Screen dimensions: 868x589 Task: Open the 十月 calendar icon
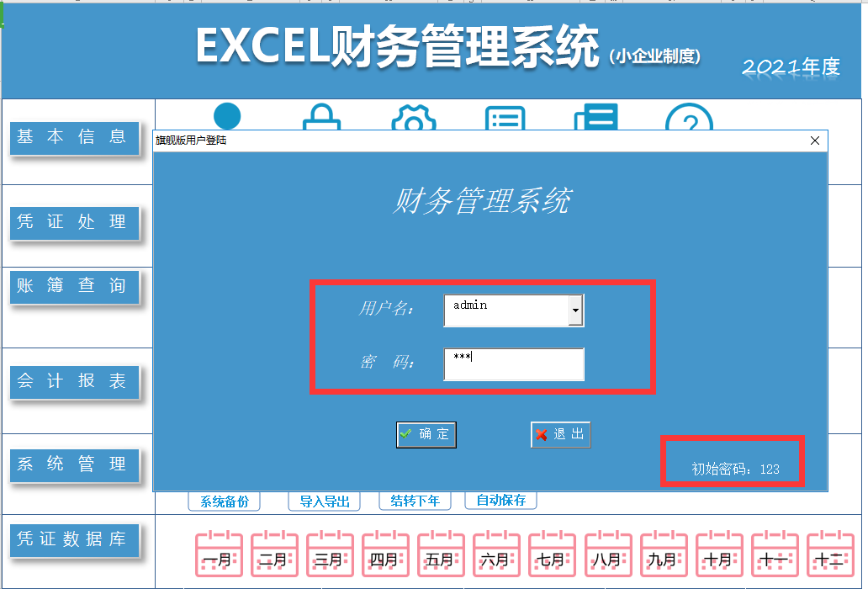click(x=719, y=555)
